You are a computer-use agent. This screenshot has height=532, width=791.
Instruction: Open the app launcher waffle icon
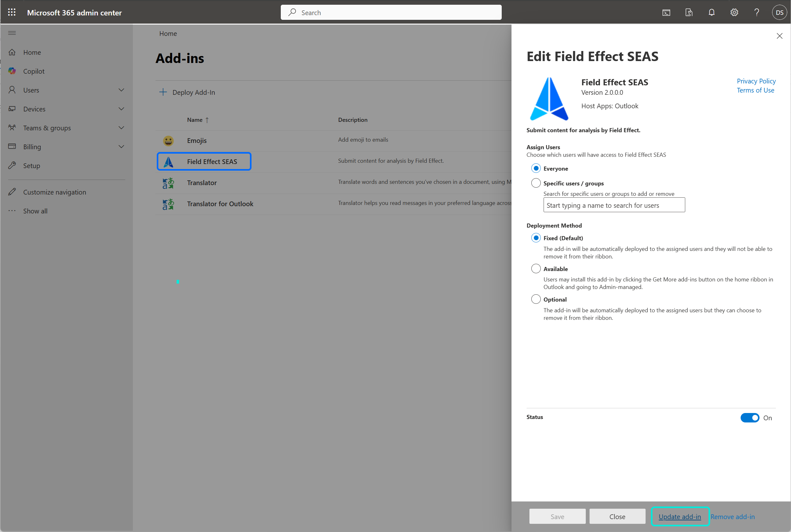12,13
